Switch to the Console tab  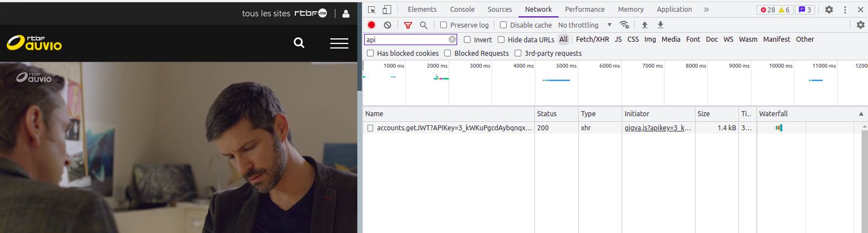click(462, 10)
